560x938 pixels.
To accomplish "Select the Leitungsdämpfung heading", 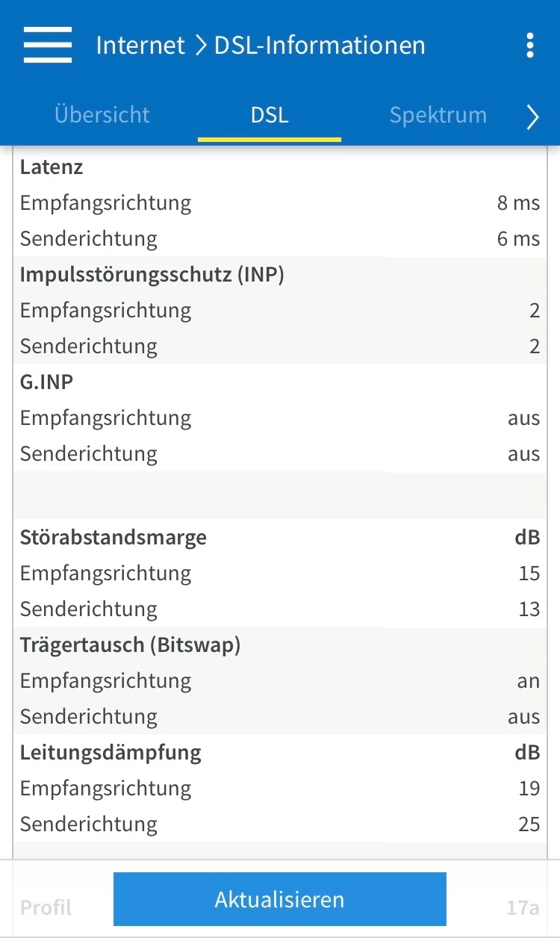I will click(x=111, y=753).
